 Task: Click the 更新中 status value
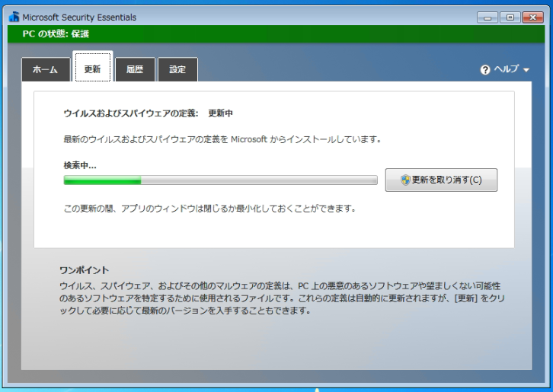click(220, 113)
